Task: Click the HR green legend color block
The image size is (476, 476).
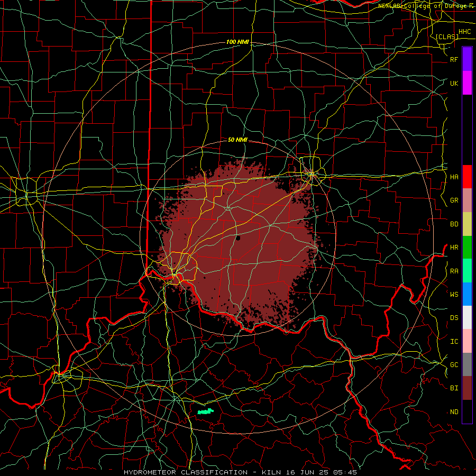Action: [x=467, y=247]
